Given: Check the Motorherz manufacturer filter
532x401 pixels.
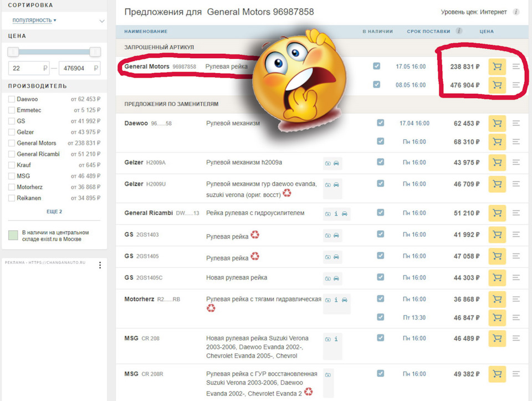Looking at the screenshot, I should [x=12, y=187].
